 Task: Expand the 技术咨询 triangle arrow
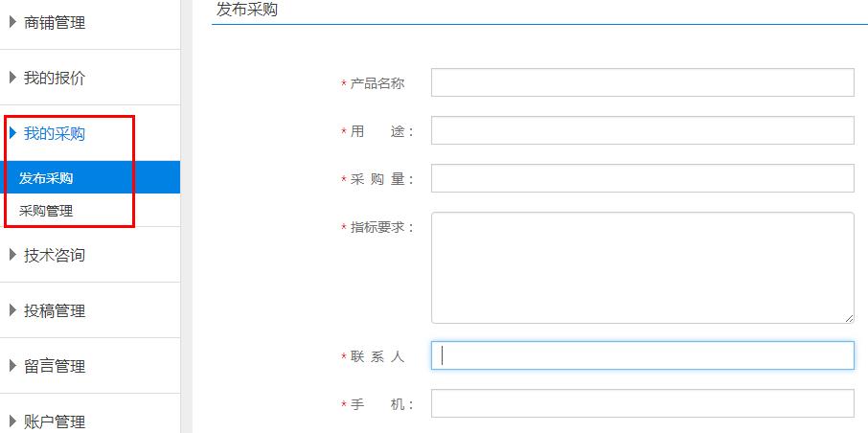pos(13,255)
